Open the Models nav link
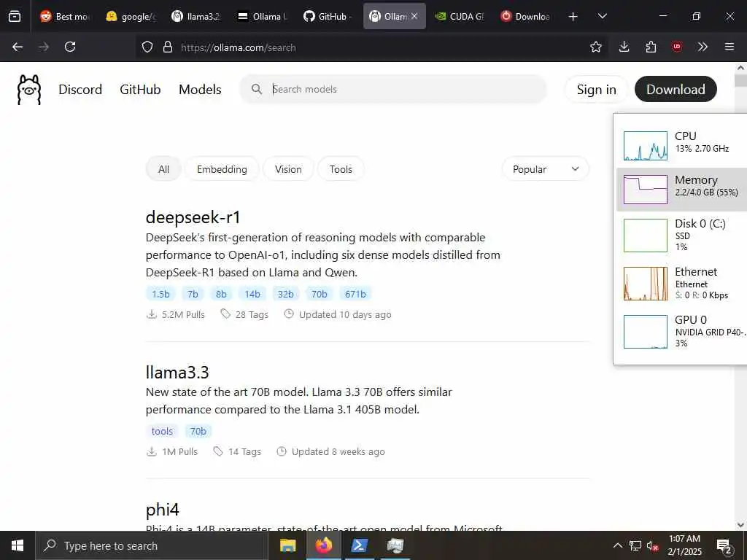The height and width of the screenshot is (560, 747). [200, 90]
